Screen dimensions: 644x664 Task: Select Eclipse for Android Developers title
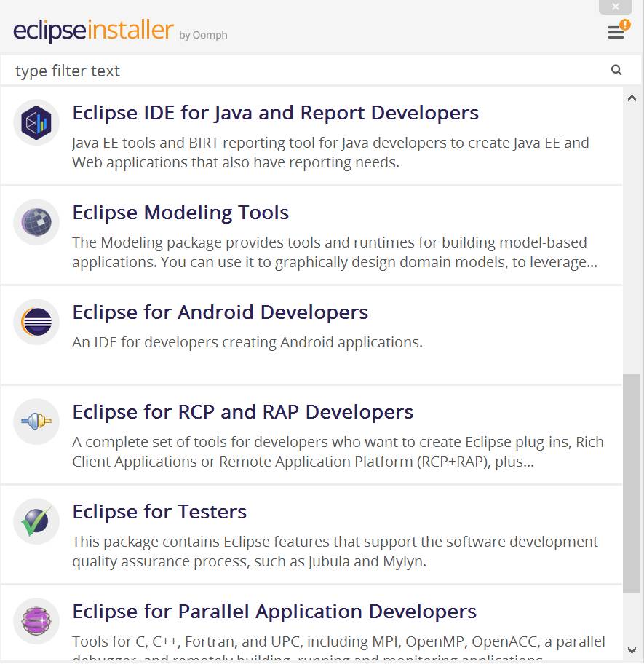click(220, 312)
